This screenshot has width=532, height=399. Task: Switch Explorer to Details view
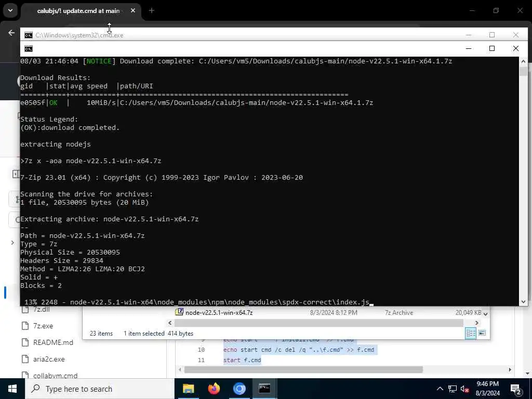[x=471, y=334]
